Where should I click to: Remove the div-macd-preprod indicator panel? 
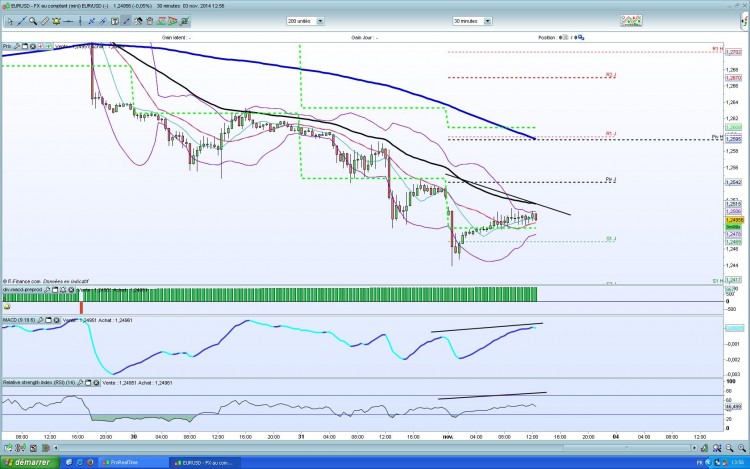pyautogui.click(x=71, y=290)
